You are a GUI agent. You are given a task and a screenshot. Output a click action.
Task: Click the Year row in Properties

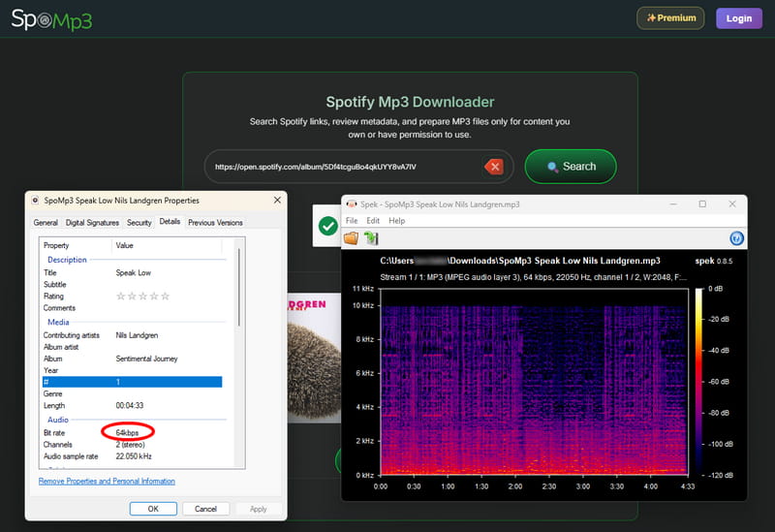tap(132, 370)
